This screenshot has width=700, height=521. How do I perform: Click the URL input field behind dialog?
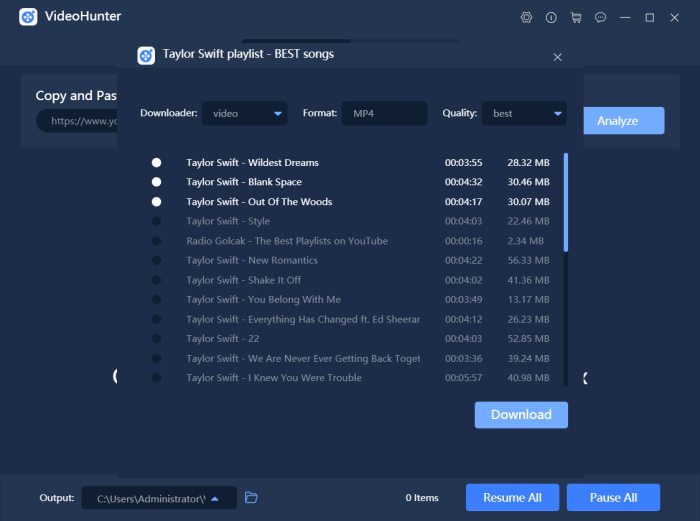coord(76,121)
